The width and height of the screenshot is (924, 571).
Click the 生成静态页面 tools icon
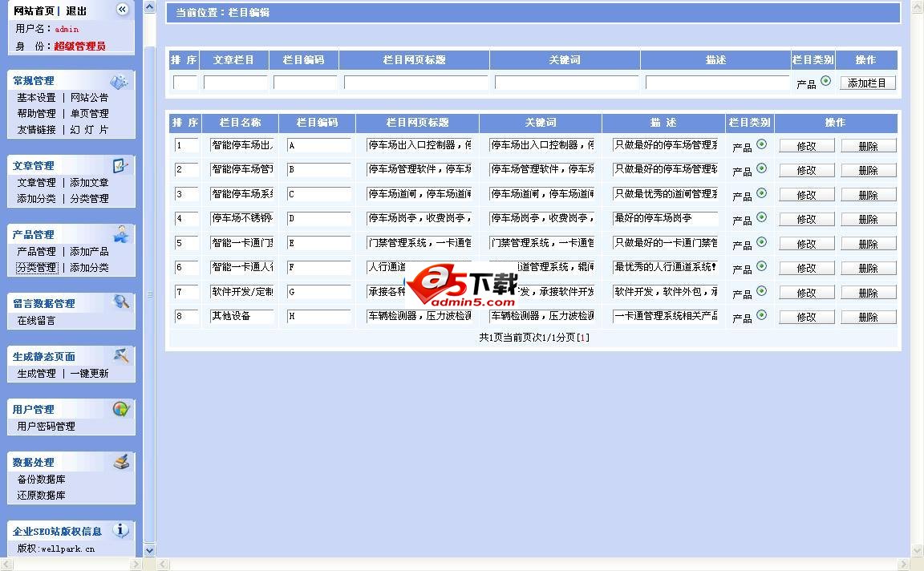121,355
